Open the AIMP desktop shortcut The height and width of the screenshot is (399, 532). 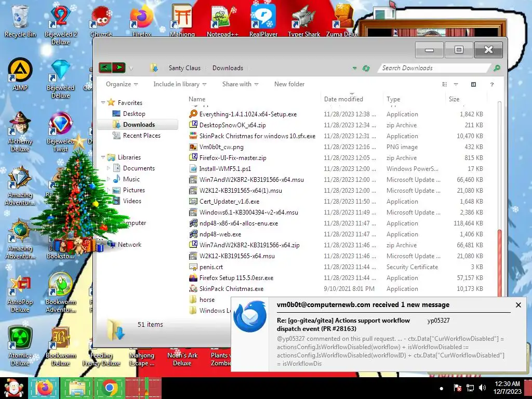(20, 74)
